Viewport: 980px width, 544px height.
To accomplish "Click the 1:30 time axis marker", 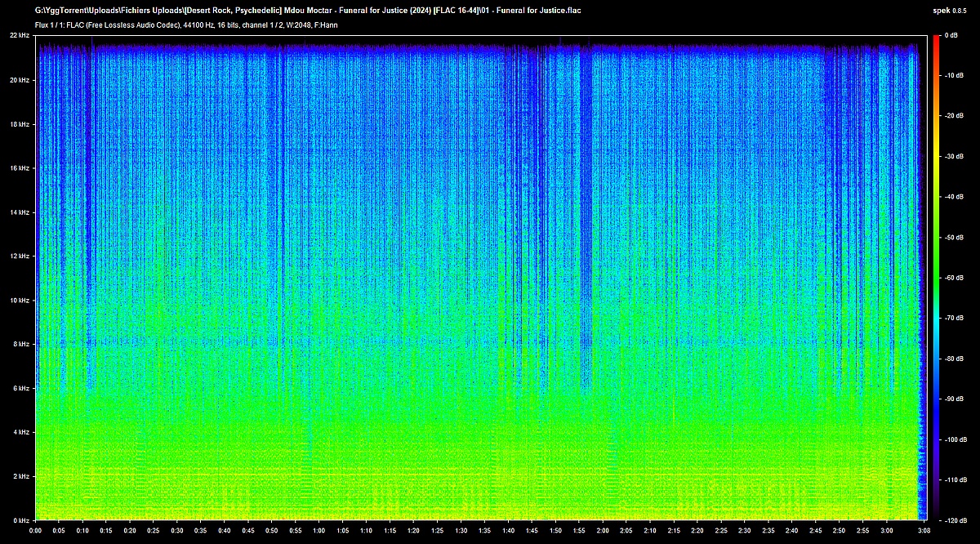I will (x=461, y=530).
